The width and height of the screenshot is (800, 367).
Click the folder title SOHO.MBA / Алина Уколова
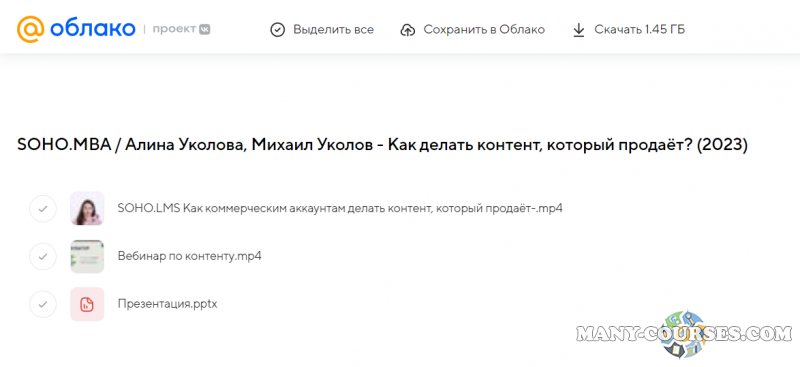tap(382, 145)
